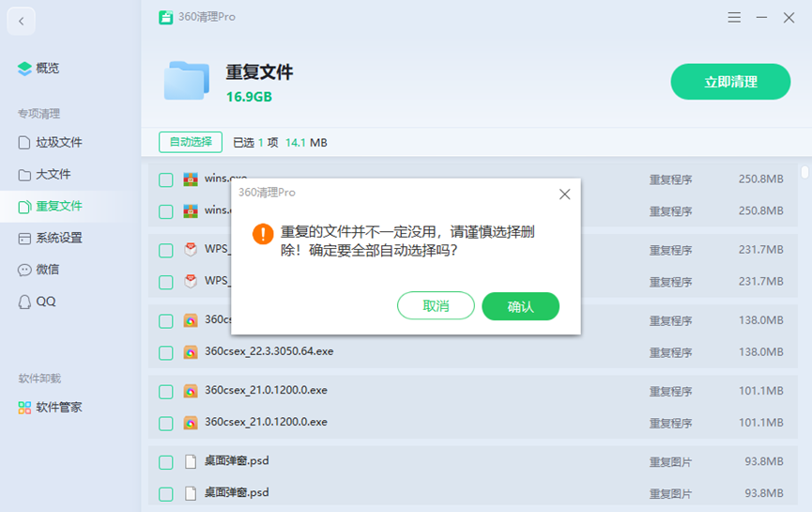The height and width of the screenshot is (512, 812).
Task: Click the second wins.exe file icon
Action: coord(191,211)
